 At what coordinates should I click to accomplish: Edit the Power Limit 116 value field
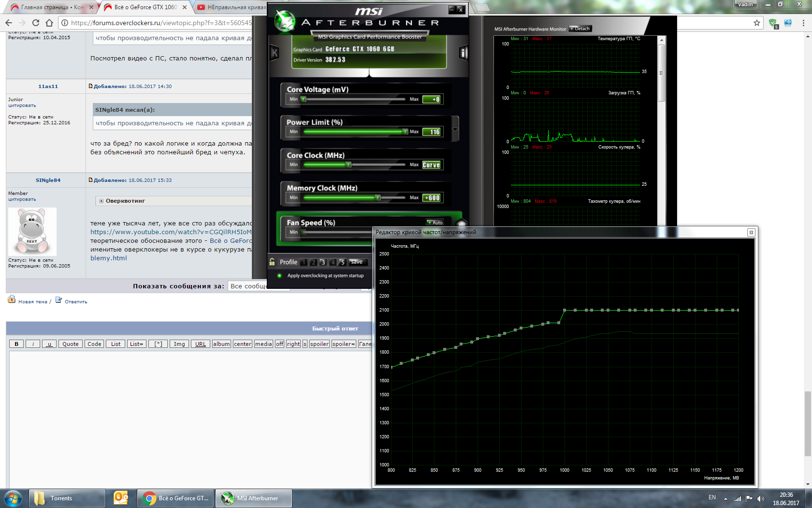pos(432,132)
